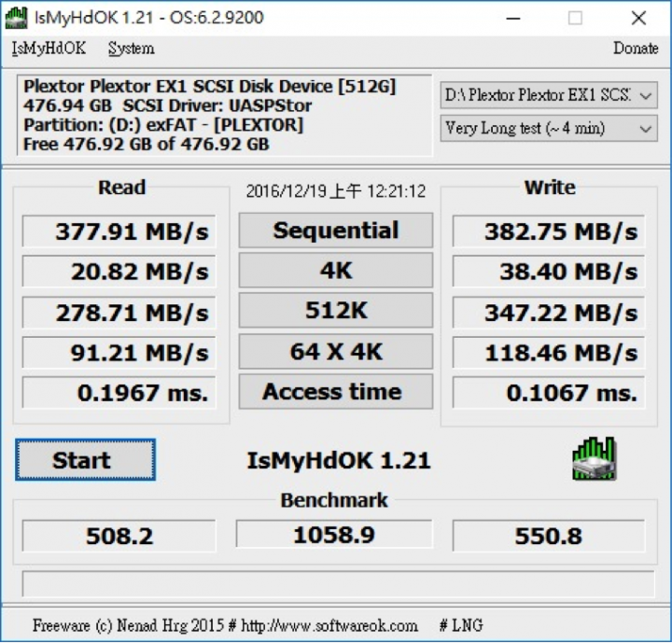Click the 4K test button
Screen dimensions: 672x643
point(336,270)
